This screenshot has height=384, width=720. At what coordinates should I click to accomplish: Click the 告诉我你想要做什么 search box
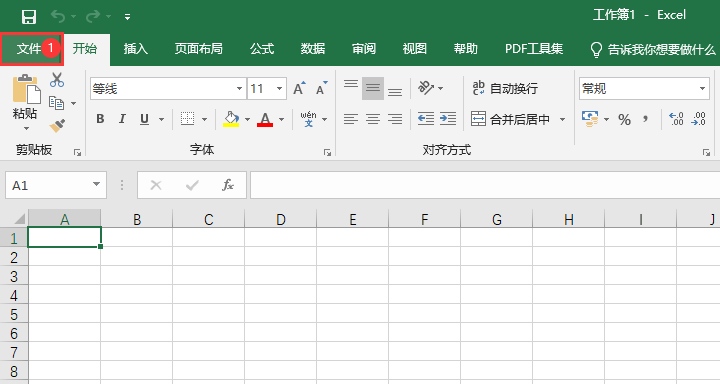(x=652, y=49)
